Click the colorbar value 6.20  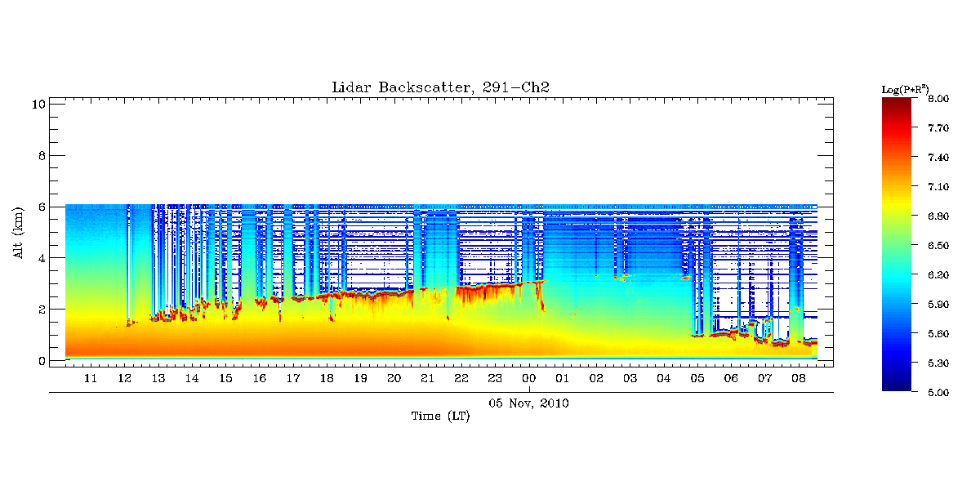click(938, 274)
